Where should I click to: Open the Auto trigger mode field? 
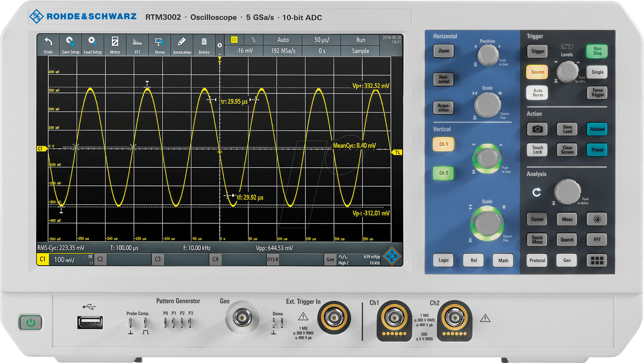point(283,40)
